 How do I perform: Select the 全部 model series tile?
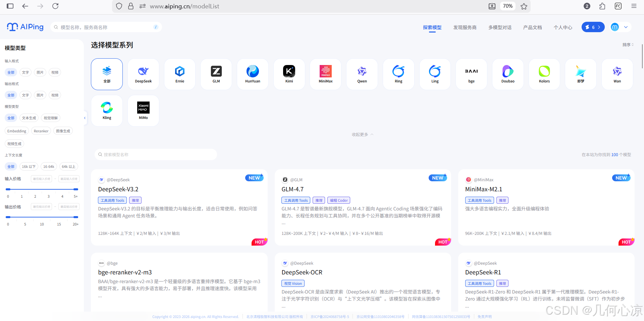(x=107, y=74)
